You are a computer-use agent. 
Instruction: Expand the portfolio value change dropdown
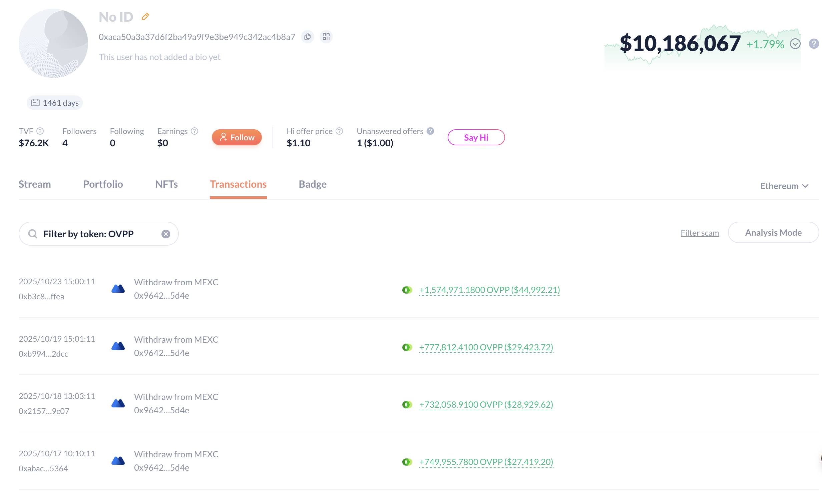coord(795,44)
